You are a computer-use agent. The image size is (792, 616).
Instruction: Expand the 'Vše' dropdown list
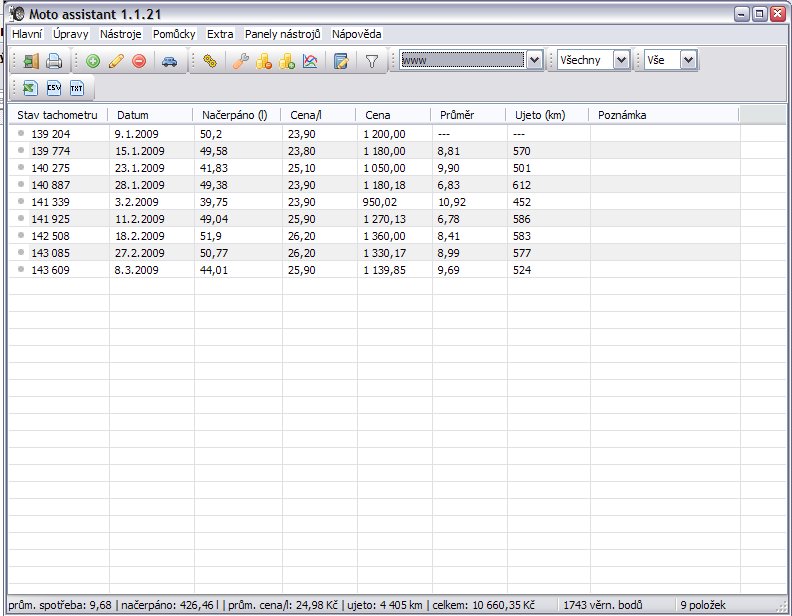(x=687, y=60)
